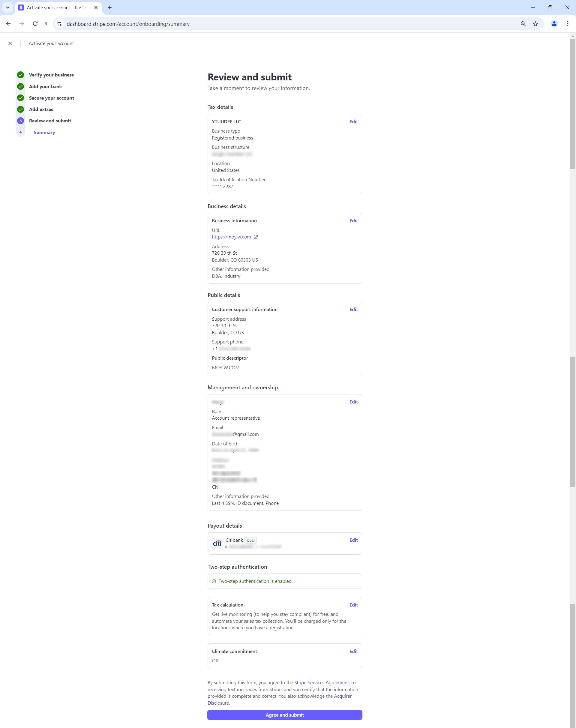Click the site information icon in address bar
The width and height of the screenshot is (576, 728).
tap(59, 24)
